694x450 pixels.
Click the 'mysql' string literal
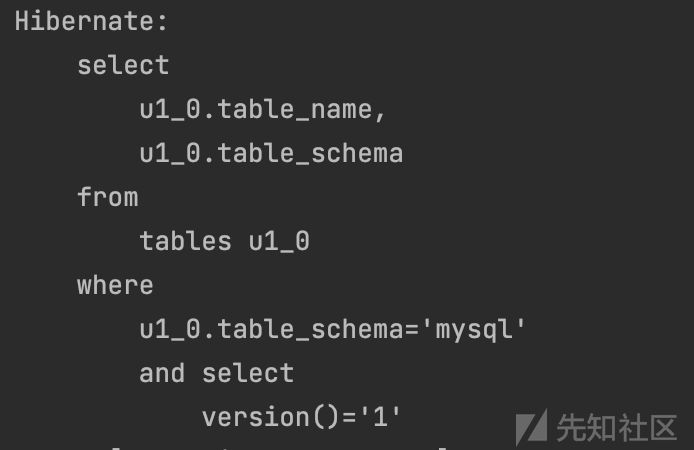(474, 330)
